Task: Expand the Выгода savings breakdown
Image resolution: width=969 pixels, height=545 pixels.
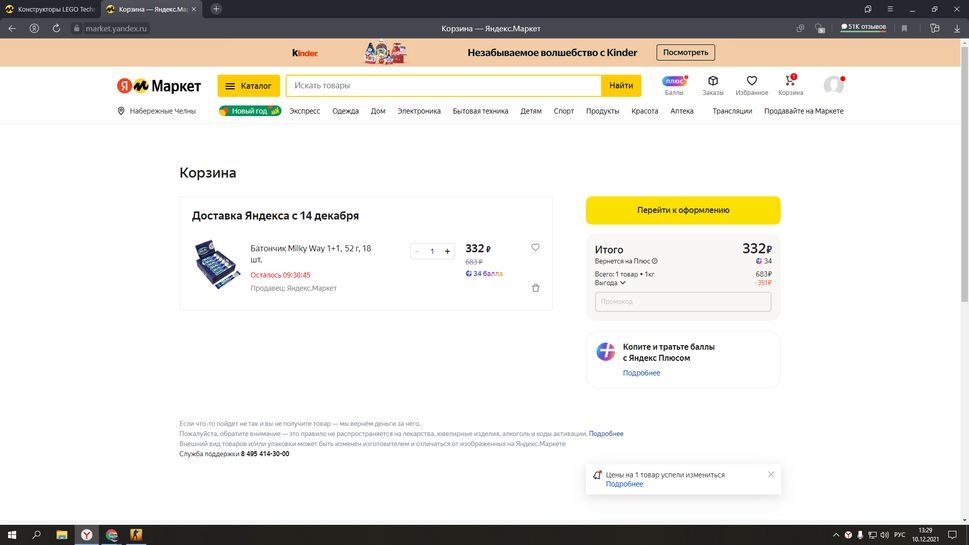Action: click(610, 283)
